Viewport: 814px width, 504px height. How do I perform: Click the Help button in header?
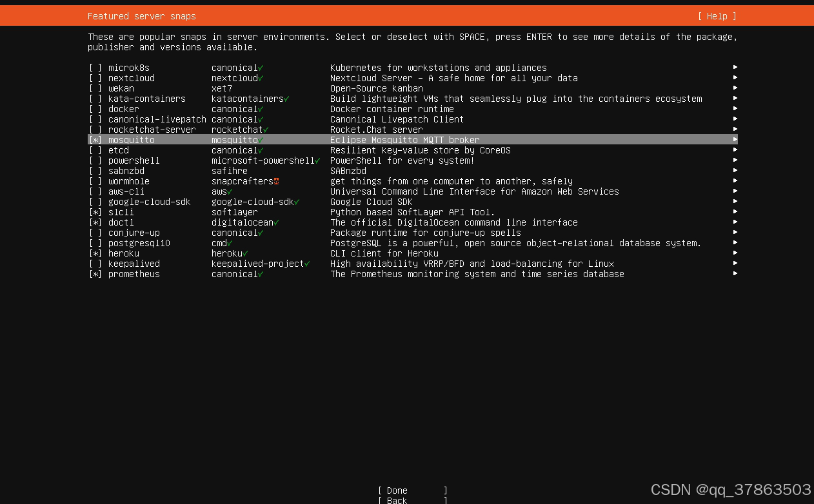click(717, 16)
